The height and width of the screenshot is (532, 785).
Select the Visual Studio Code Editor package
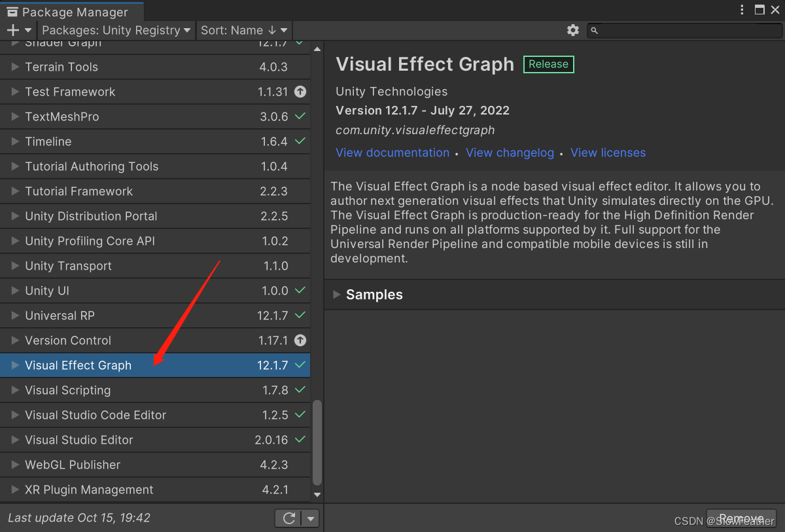pos(155,415)
